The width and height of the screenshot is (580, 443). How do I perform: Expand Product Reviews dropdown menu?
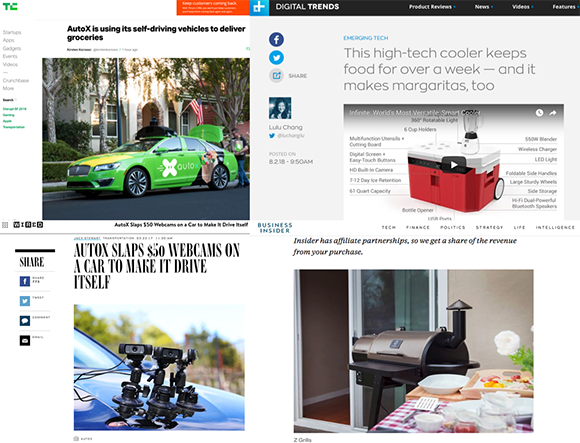[432, 7]
